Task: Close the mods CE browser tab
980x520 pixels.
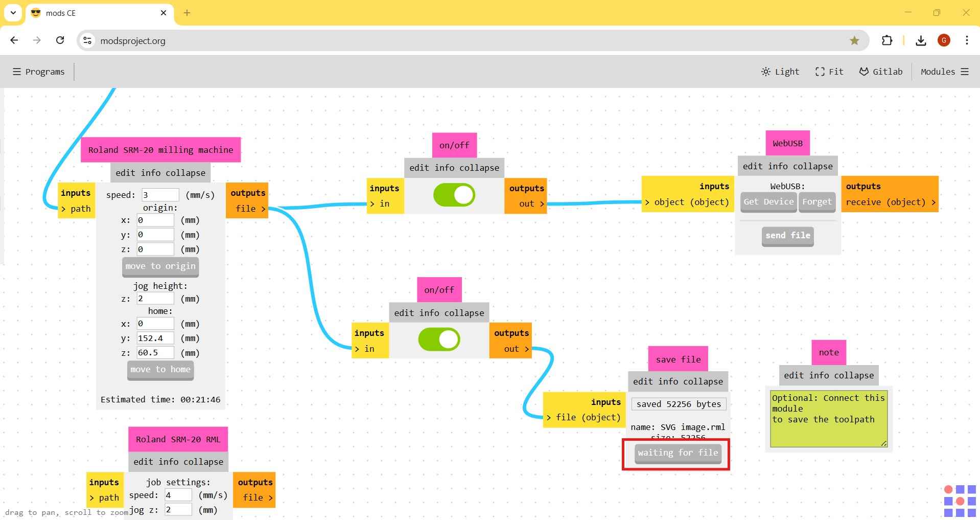Action: 164,13
